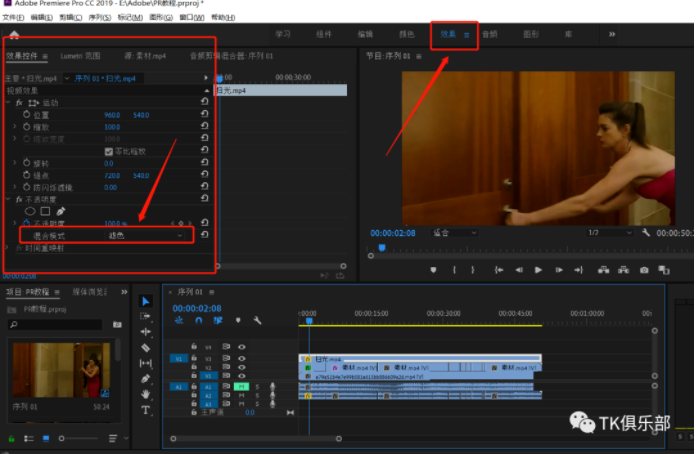
Task: Show more workspaces via double chevron
Action: pyautogui.click(x=612, y=34)
